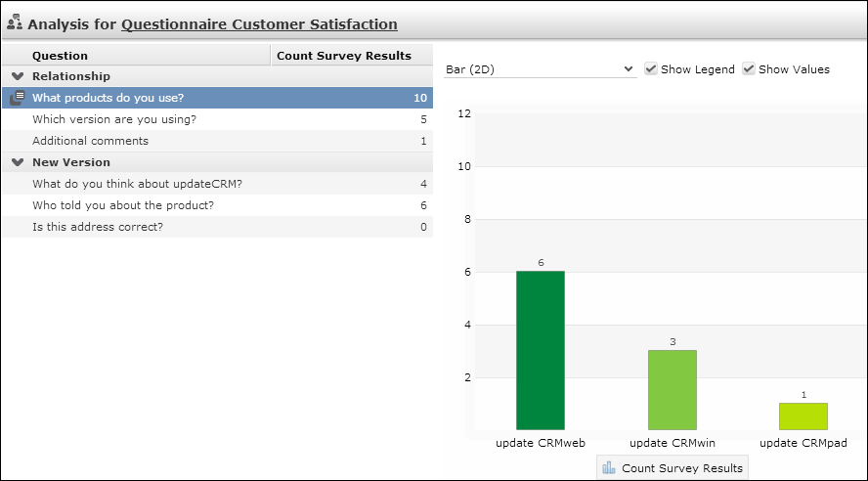The height and width of the screenshot is (481, 868).
Task: Select 'Who told you about the product?' row
Action: (x=218, y=205)
